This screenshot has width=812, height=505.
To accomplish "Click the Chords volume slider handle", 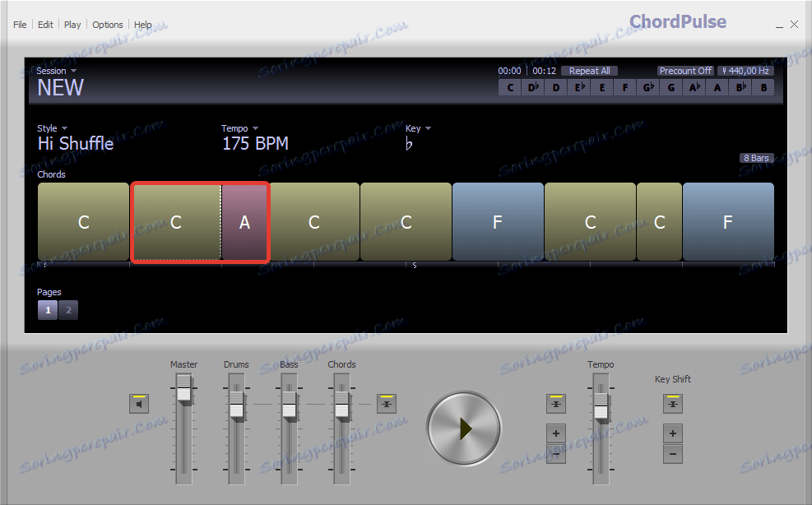I will click(x=341, y=405).
